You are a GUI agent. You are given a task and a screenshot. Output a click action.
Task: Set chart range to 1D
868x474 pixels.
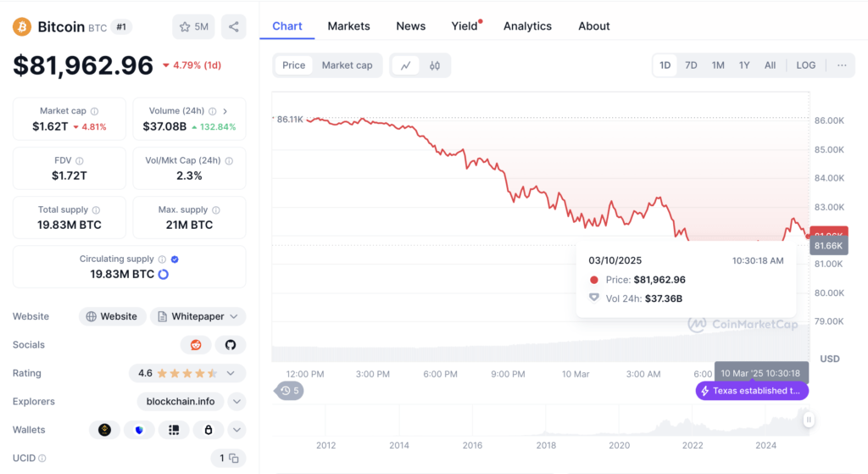click(665, 65)
